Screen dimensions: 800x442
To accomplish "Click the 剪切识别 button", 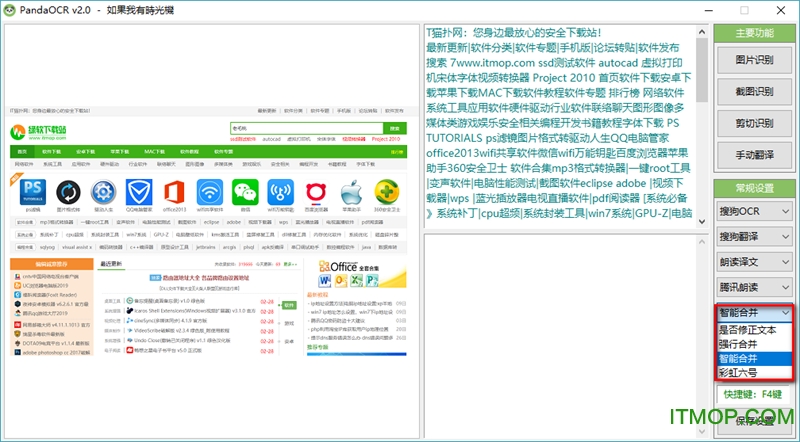I will click(x=754, y=123).
